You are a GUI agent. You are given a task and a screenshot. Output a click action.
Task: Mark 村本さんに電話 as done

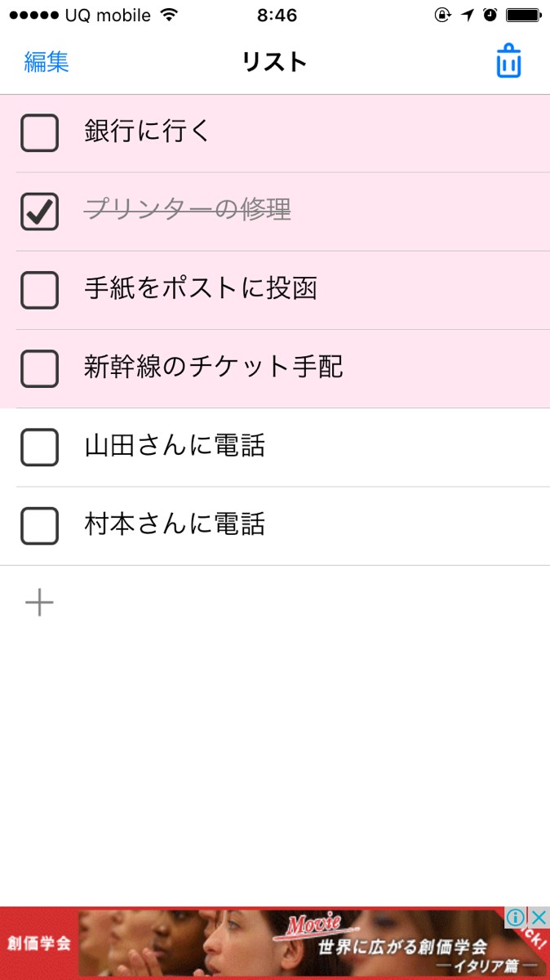[x=39, y=525]
